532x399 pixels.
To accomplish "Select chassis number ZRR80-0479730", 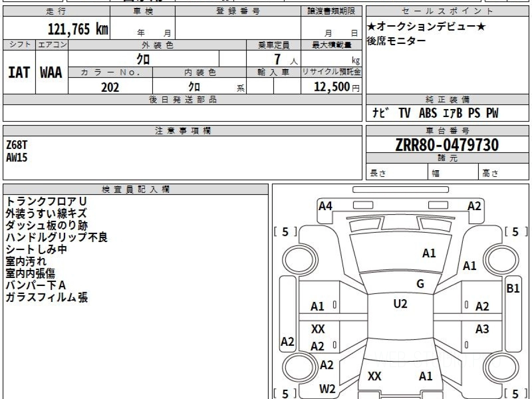I will pyautogui.click(x=447, y=145).
